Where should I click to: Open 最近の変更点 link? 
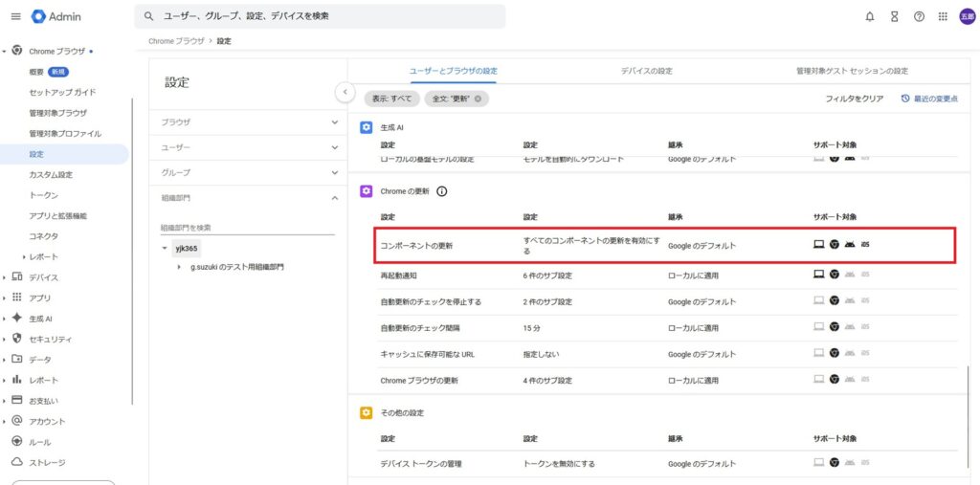(929, 99)
